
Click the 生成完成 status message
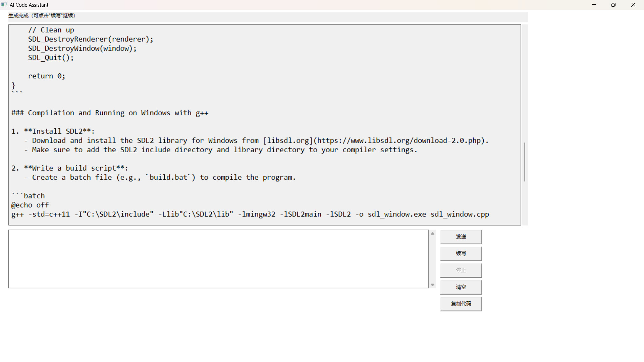tap(42, 15)
